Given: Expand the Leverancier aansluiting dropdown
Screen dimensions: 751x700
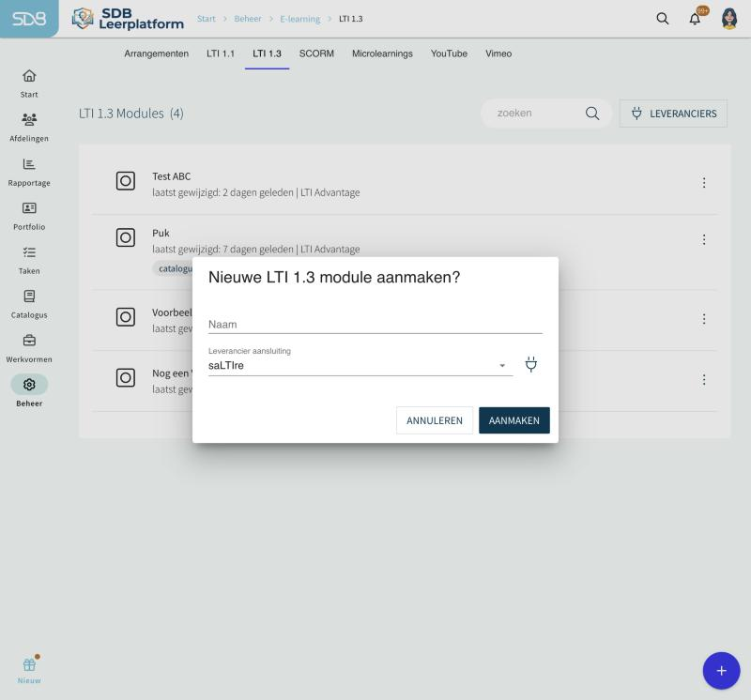Looking at the screenshot, I should [360, 365].
